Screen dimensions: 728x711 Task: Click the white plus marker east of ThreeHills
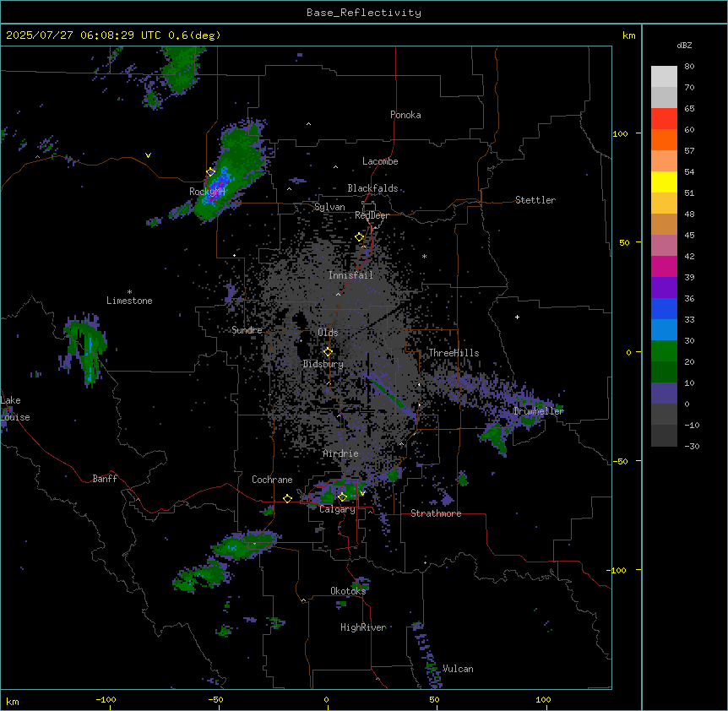tap(517, 317)
